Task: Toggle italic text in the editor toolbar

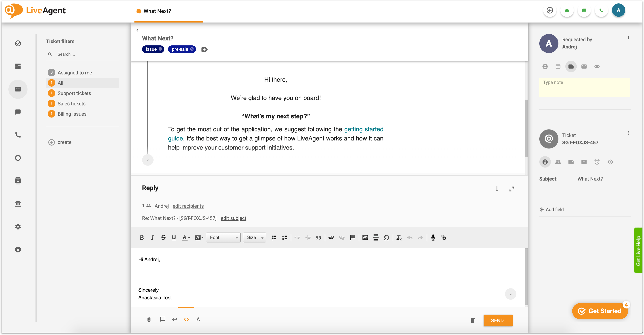Action: pyautogui.click(x=152, y=238)
